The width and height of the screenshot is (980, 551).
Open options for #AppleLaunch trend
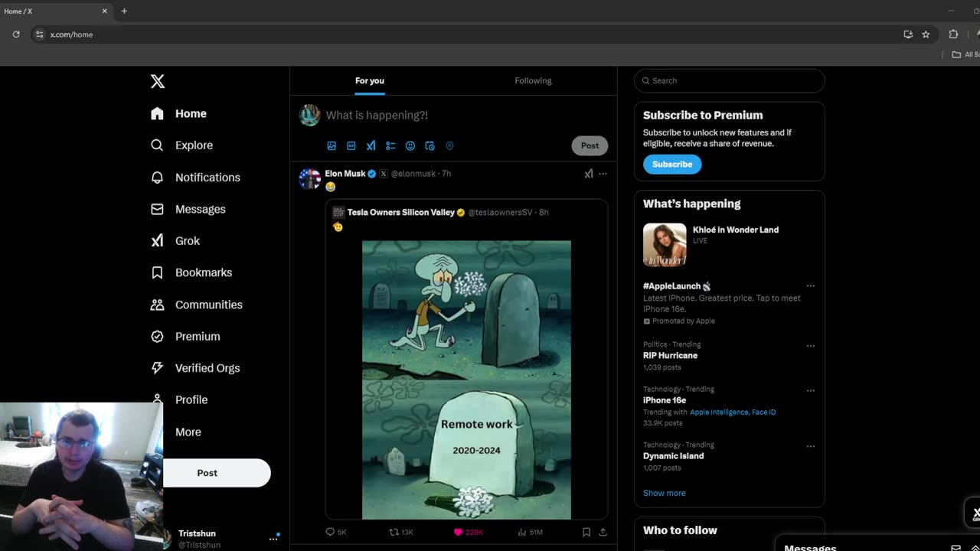tap(811, 286)
